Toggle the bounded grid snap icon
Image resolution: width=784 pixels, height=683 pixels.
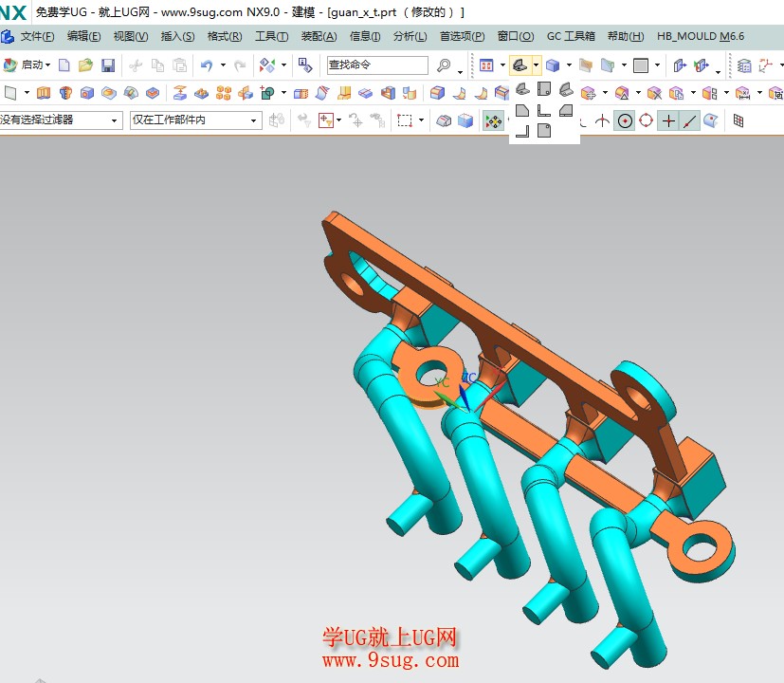(738, 120)
